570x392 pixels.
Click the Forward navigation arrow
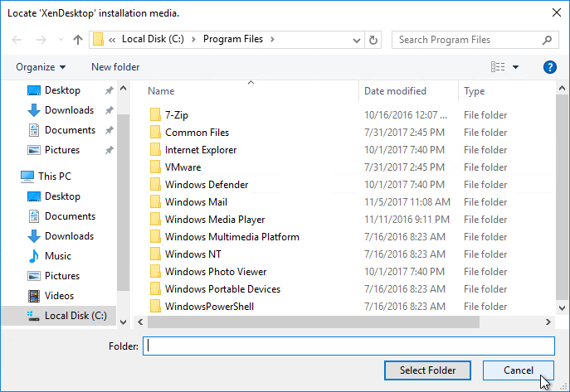click(x=41, y=40)
